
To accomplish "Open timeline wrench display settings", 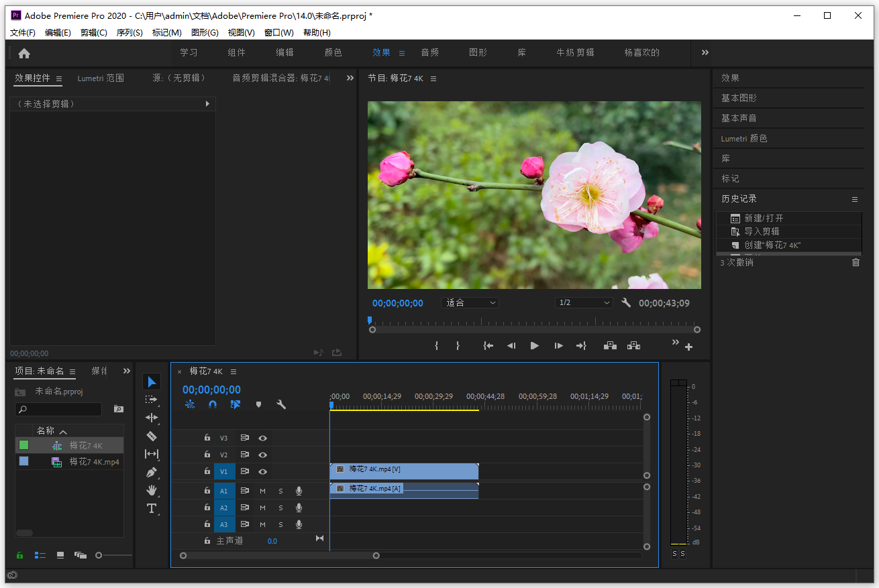I will [281, 404].
